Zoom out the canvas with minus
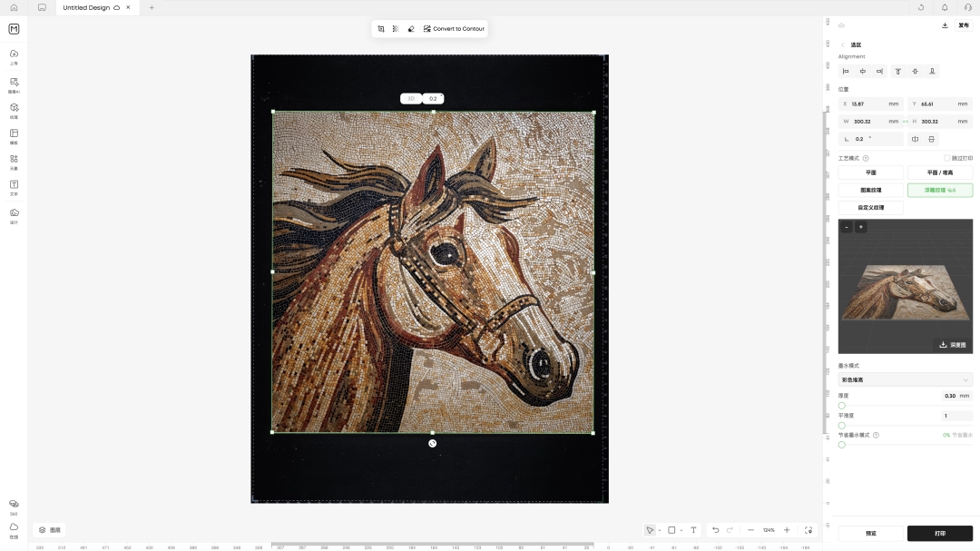The image size is (980, 551). [750, 530]
